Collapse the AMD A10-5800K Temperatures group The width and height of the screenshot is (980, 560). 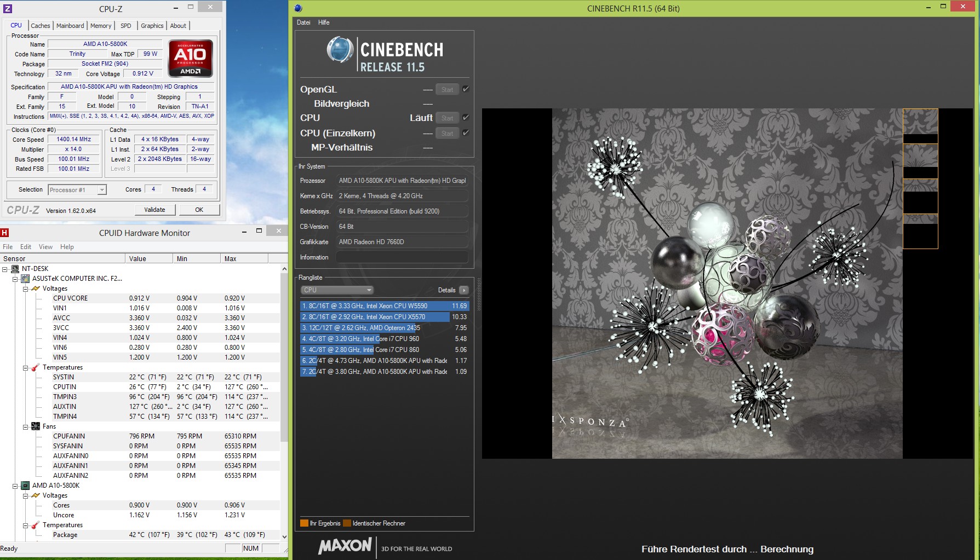tap(25, 526)
